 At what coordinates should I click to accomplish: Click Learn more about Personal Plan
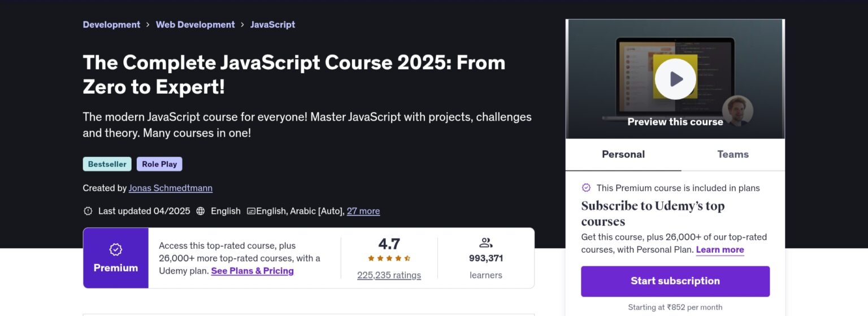719,249
